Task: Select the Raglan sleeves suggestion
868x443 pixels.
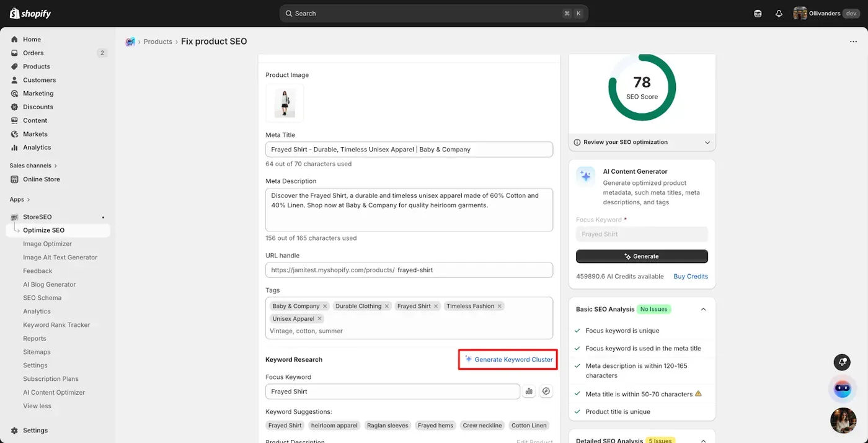Action: click(387, 426)
